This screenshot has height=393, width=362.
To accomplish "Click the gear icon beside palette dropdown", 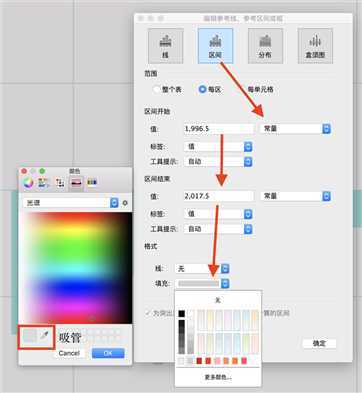I will coord(125,203).
